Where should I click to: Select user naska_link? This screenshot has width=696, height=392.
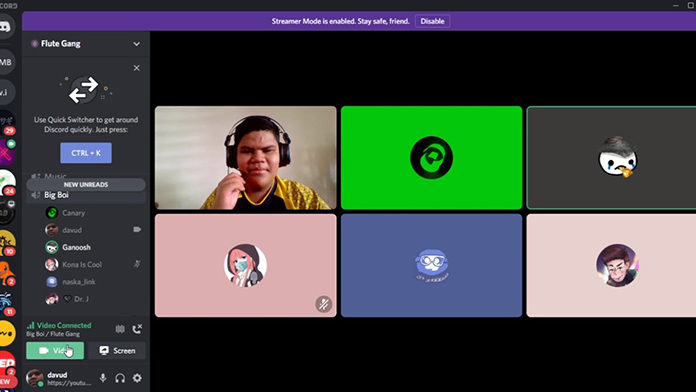tap(79, 282)
